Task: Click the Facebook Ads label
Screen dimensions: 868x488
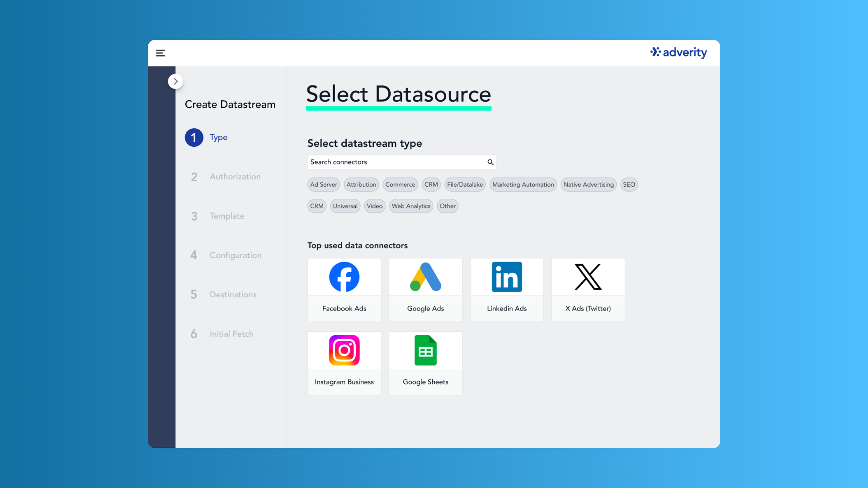Action: (344, 309)
